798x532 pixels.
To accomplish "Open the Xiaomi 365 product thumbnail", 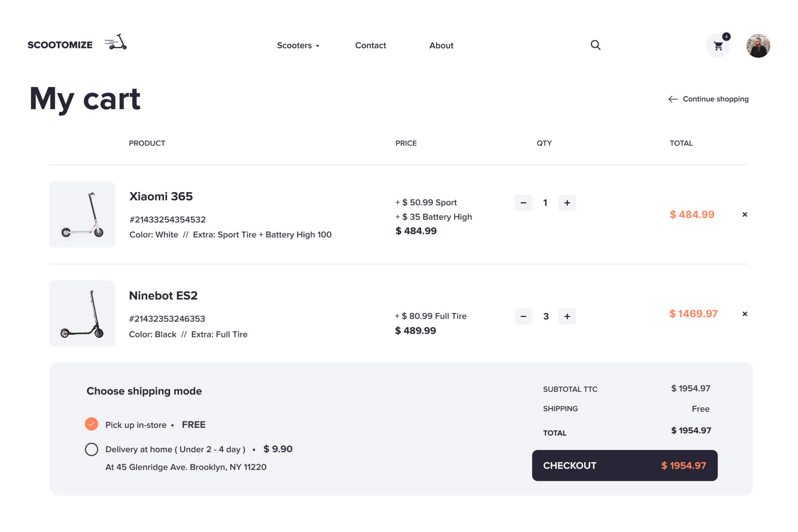I will click(x=82, y=214).
